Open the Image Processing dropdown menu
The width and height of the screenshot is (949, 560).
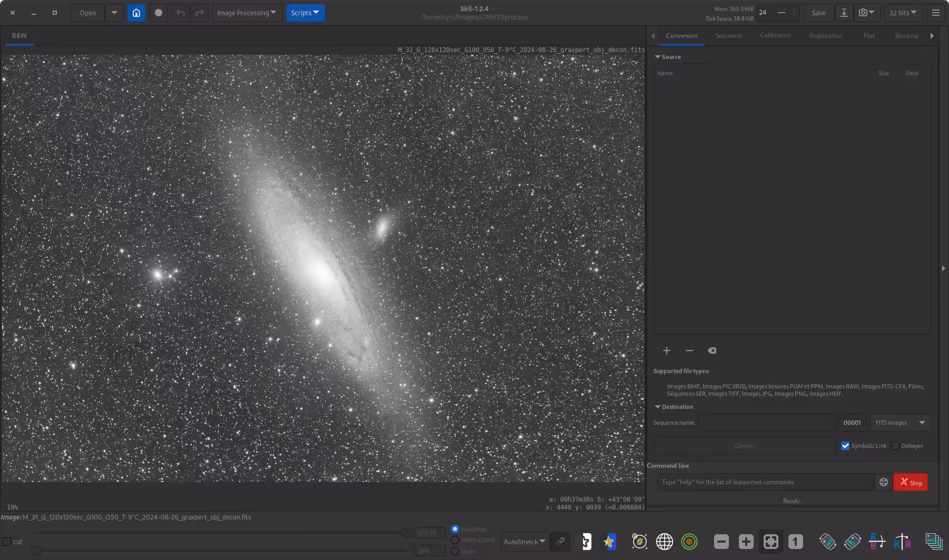point(247,13)
